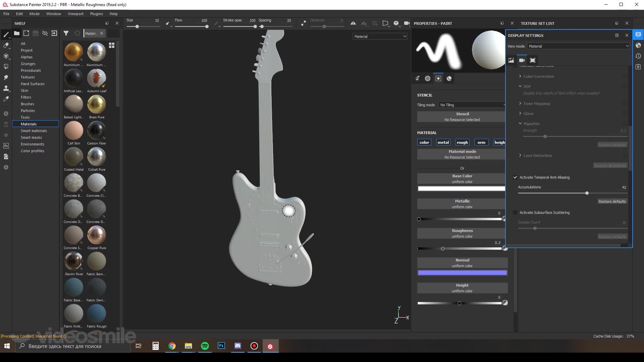Open the Material properties tab icon
The height and width of the screenshot is (362, 644).
pyautogui.click(x=449, y=78)
